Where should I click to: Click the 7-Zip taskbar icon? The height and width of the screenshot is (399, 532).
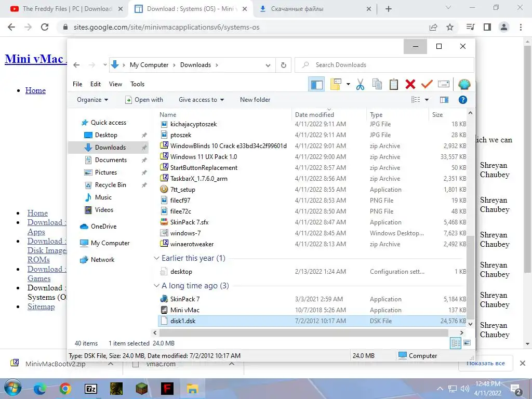point(90,389)
